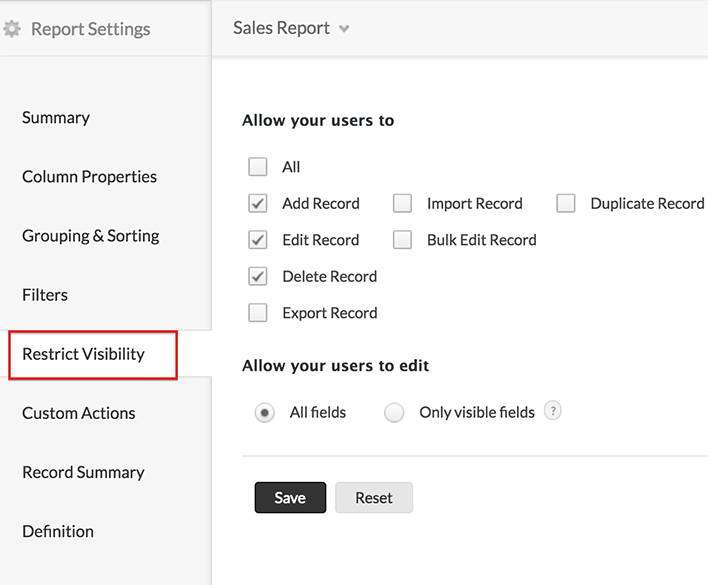Switch to the Filters section
Screen dimensions: 708x585
45,295
